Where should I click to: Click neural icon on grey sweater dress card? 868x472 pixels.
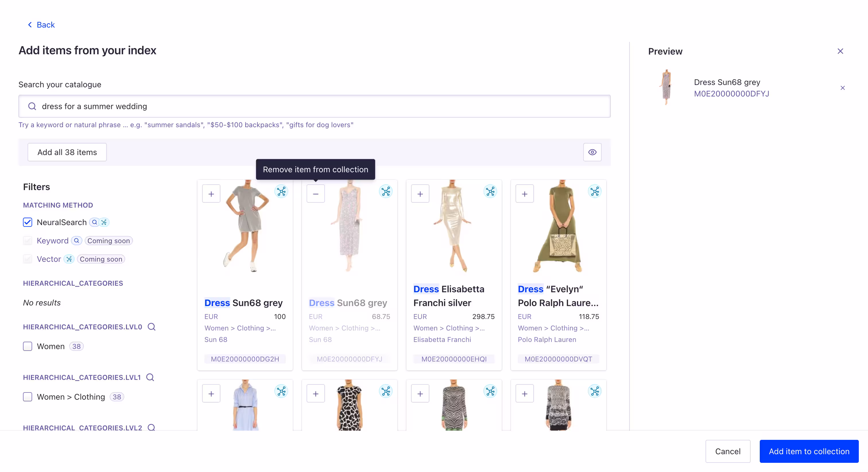pos(595,391)
